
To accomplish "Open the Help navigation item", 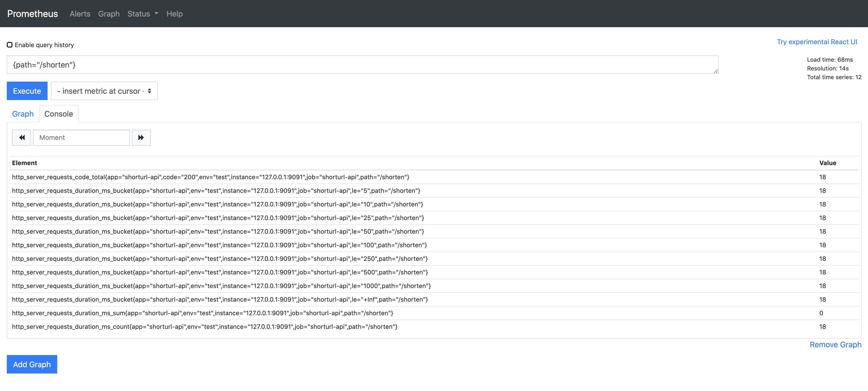I will [174, 14].
